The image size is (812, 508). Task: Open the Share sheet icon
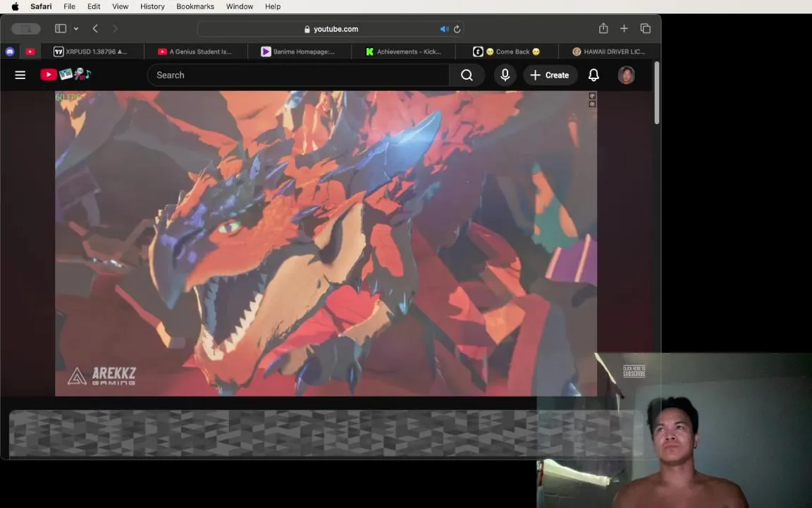point(603,28)
